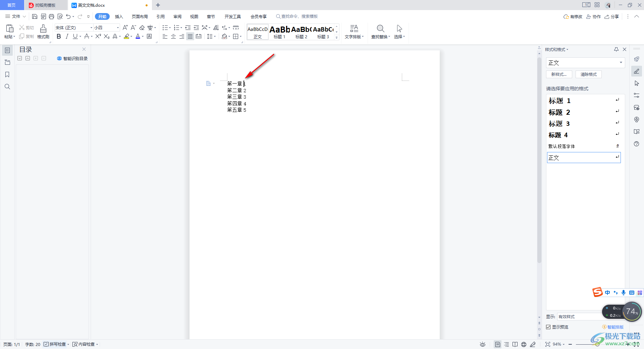Click the Paste clipboard icon
Viewport: 644px width, 349px height.
click(10, 28)
